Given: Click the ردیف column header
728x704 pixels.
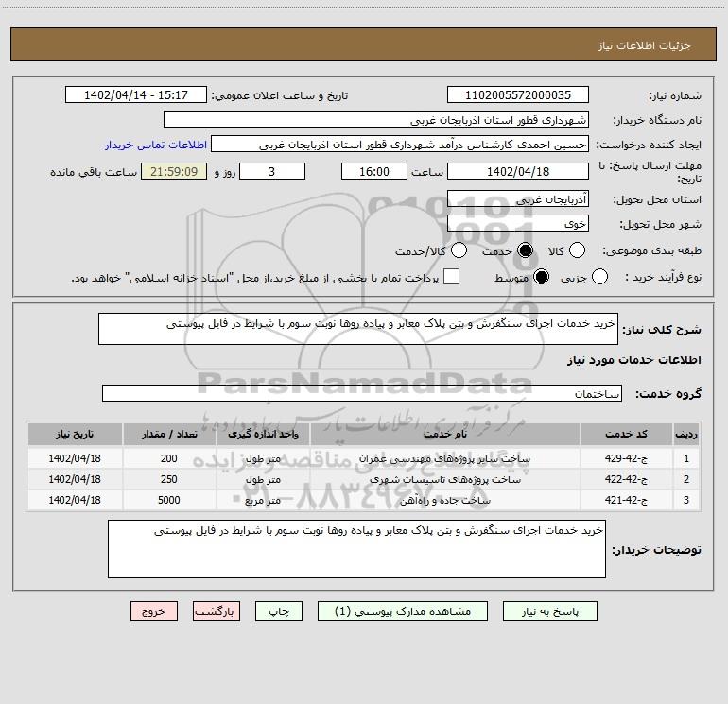Looking at the screenshot, I should 686,435.
